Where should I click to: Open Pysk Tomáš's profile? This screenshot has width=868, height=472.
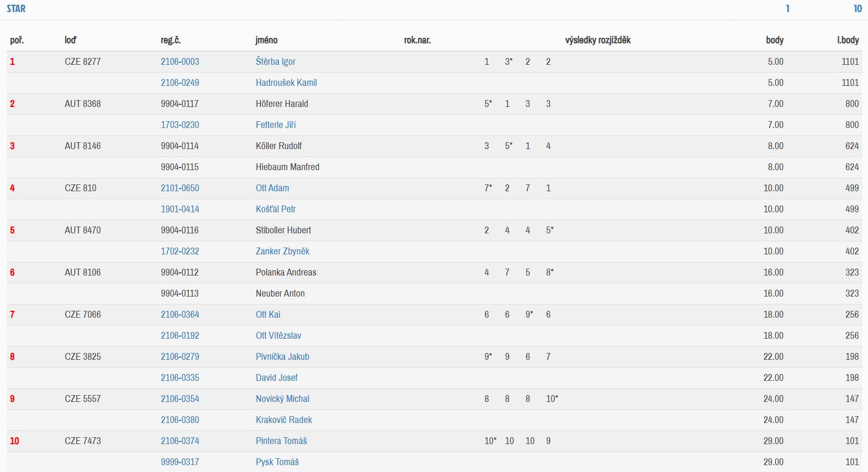click(x=277, y=462)
